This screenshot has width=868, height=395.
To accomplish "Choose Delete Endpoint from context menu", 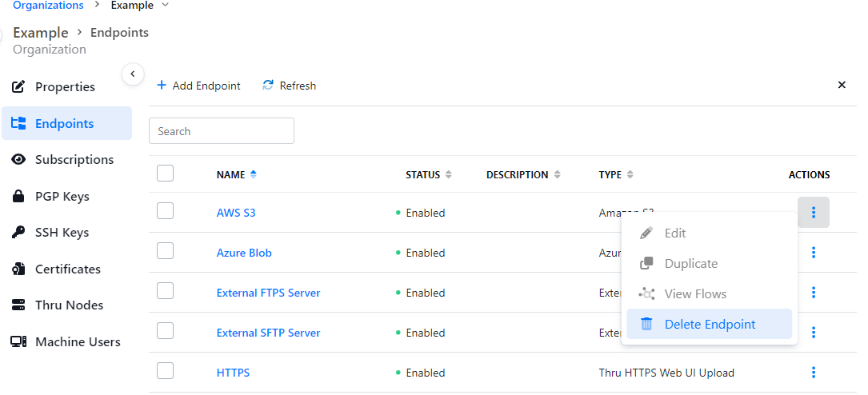I will click(x=709, y=325).
